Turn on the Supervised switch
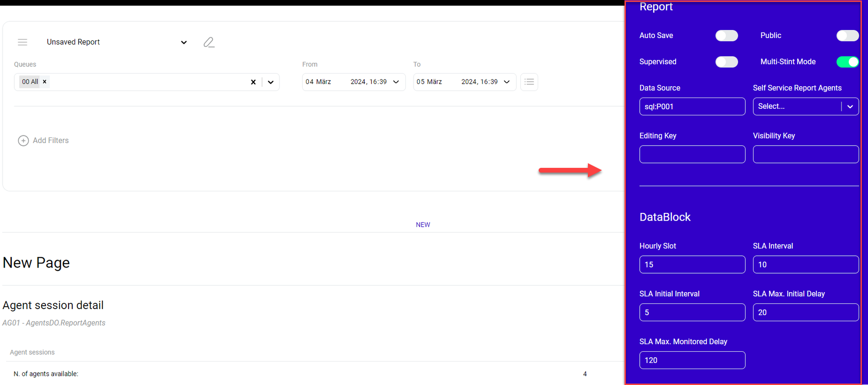Image resolution: width=868 pixels, height=385 pixels. (727, 62)
